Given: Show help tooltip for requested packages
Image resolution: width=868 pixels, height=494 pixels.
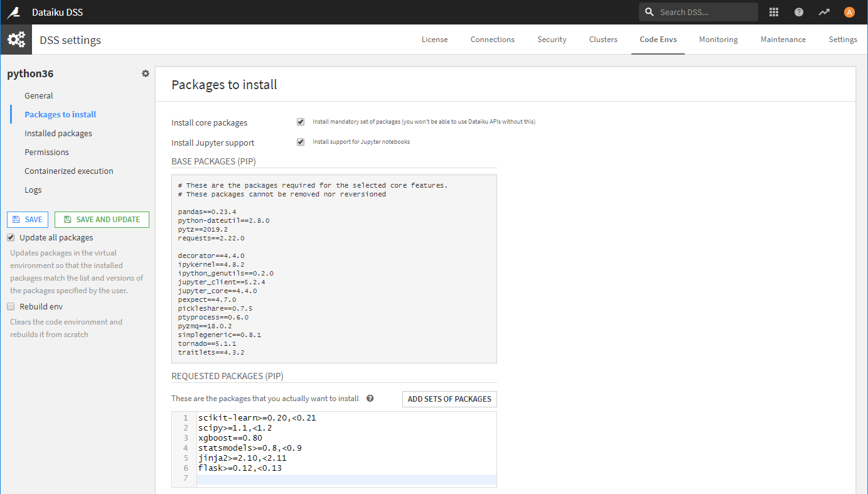Looking at the screenshot, I should pyautogui.click(x=370, y=398).
